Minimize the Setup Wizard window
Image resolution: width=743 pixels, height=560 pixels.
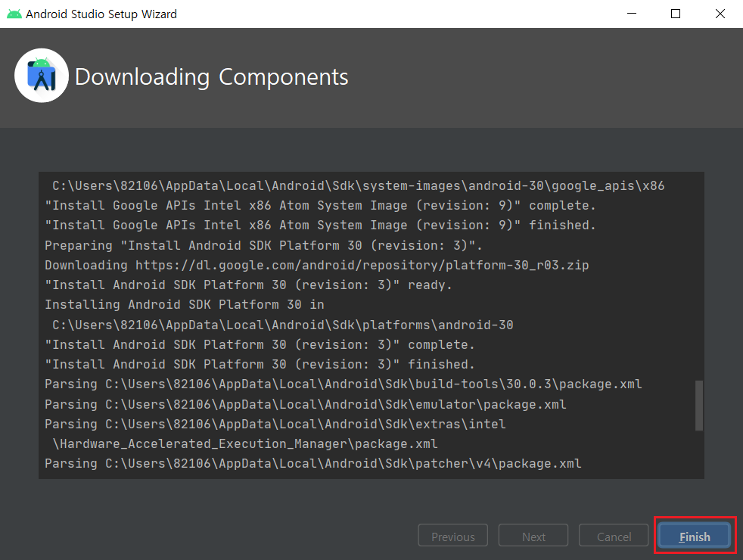[632, 14]
